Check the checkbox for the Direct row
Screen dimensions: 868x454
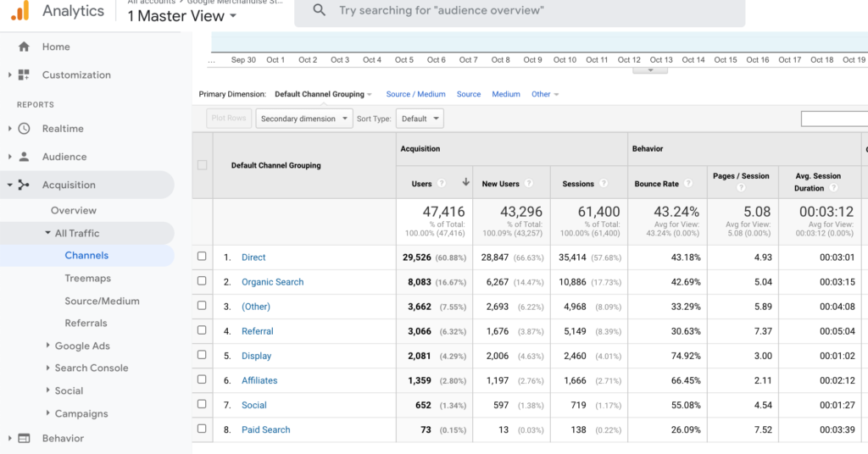pyautogui.click(x=202, y=257)
